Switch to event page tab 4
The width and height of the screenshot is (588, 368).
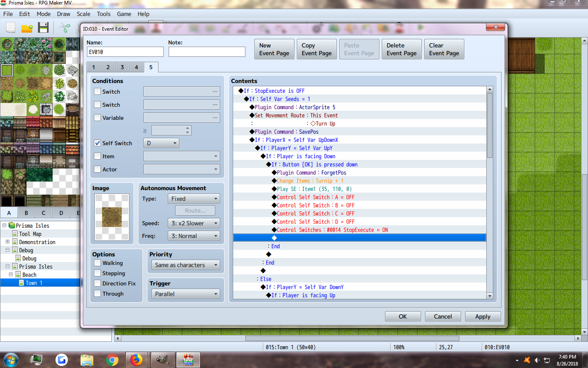(136, 67)
